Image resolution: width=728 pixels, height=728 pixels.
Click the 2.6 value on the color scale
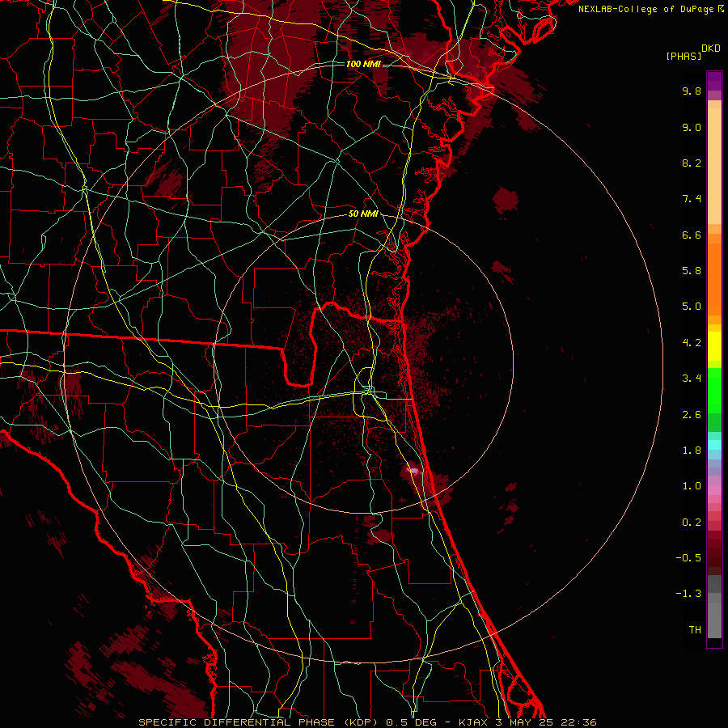click(x=692, y=415)
